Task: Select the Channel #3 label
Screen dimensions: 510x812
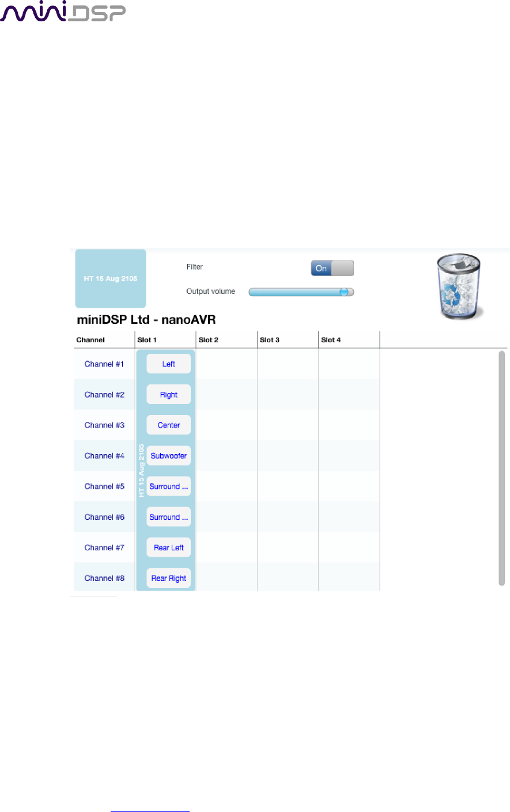Action: 104,425
